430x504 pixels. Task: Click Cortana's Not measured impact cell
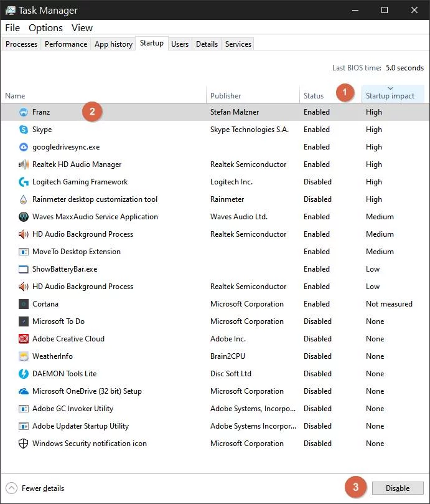pyautogui.click(x=389, y=304)
